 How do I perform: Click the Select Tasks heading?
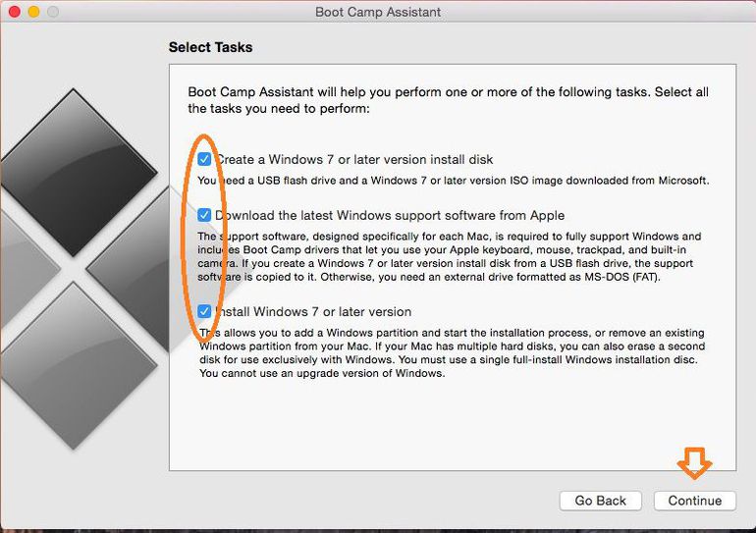click(x=210, y=47)
